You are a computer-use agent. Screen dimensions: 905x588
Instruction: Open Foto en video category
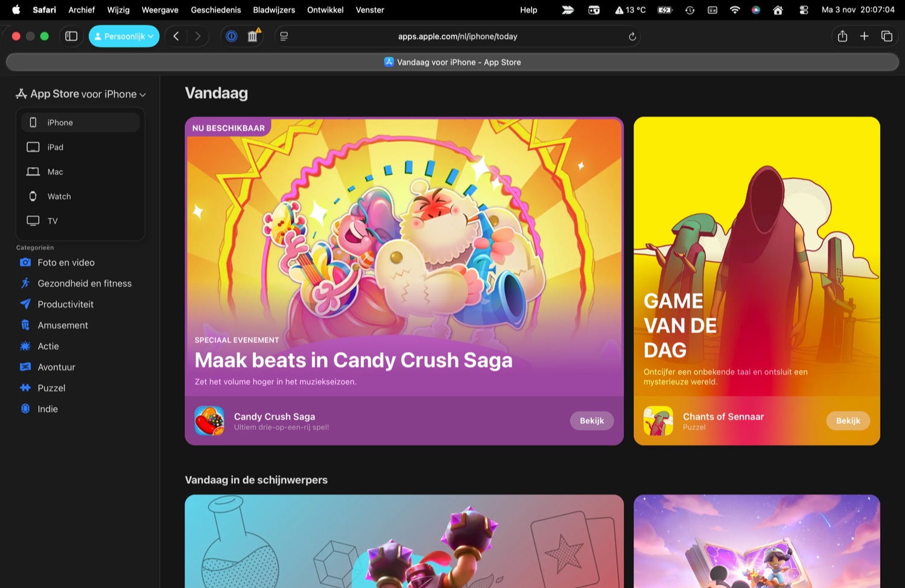[66, 262]
